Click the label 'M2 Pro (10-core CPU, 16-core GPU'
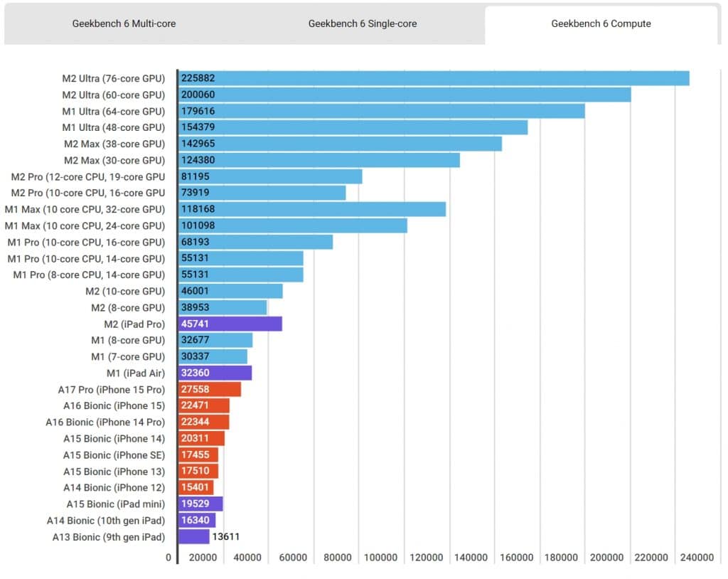This screenshot has height=579, width=728. click(87, 193)
